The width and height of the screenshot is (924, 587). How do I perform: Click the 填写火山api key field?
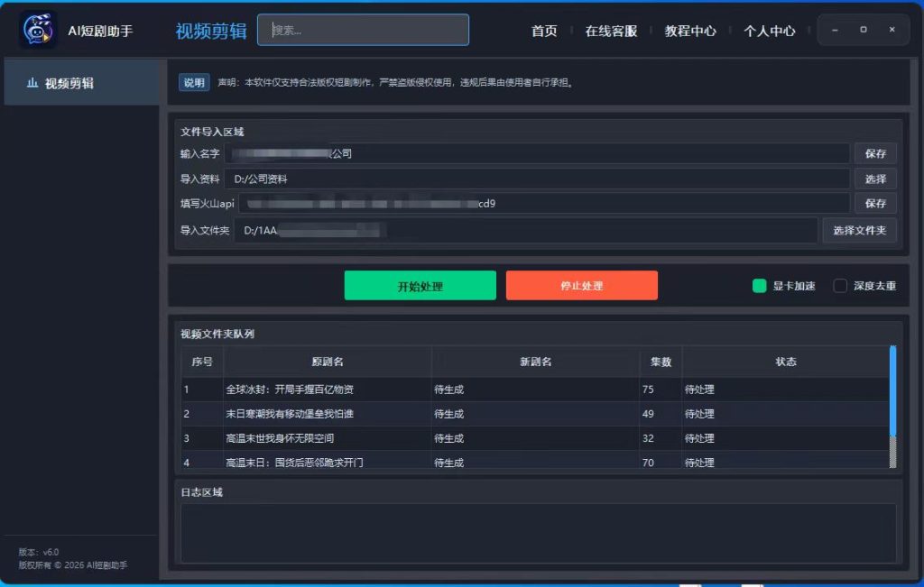click(x=544, y=204)
